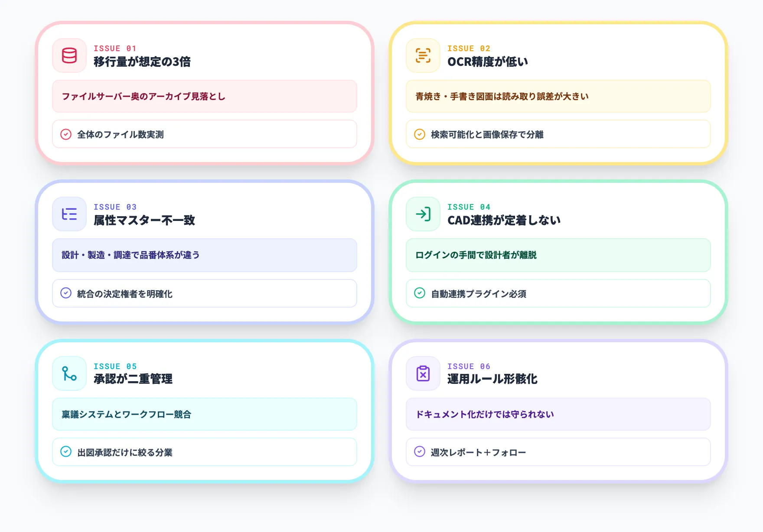Click the database icon on Issue 01

[69, 55]
